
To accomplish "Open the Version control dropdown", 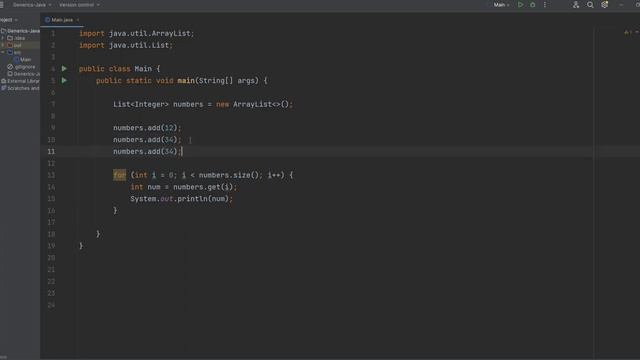I will click(x=79, y=5).
